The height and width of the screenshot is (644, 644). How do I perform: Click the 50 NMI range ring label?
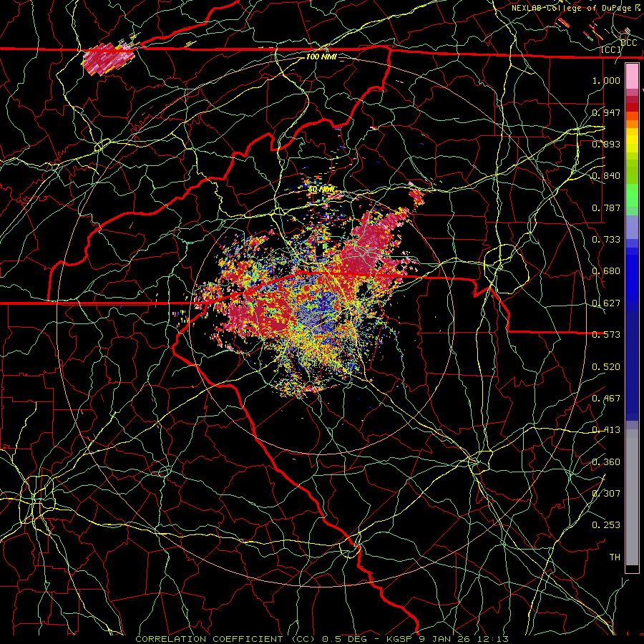click(321, 190)
